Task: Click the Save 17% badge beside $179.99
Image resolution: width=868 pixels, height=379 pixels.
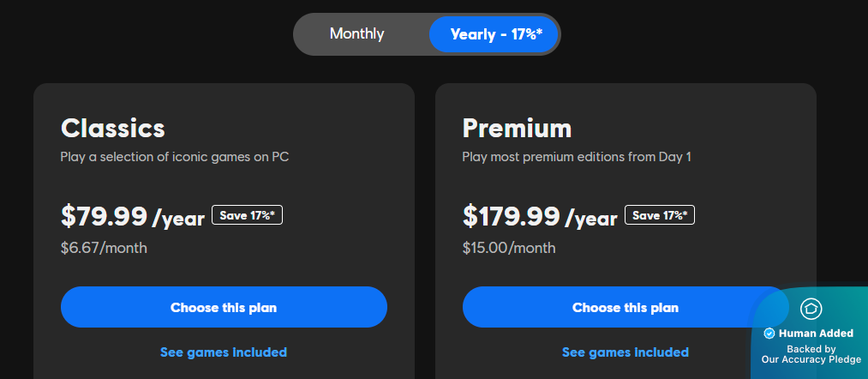Action: (659, 215)
